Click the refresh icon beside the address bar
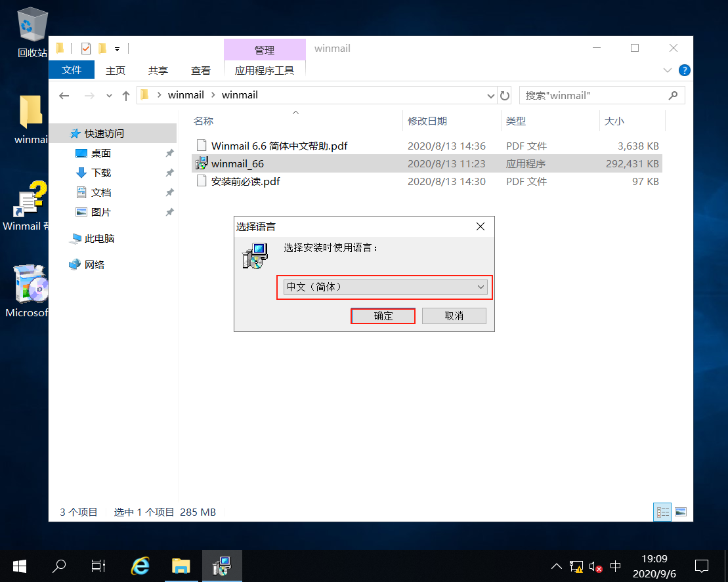The height and width of the screenshot is (582, 728). click(x=504, y=95)
